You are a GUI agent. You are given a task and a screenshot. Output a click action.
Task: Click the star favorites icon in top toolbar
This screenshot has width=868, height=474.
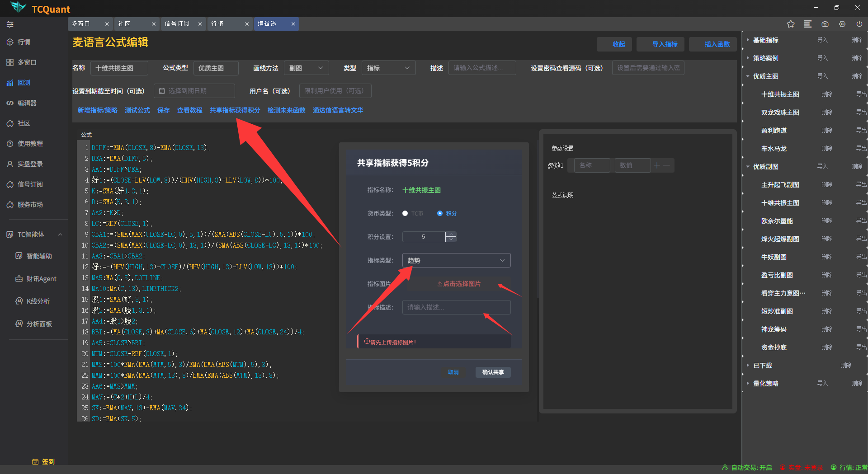pyautogui.click(x=790, y=24)
